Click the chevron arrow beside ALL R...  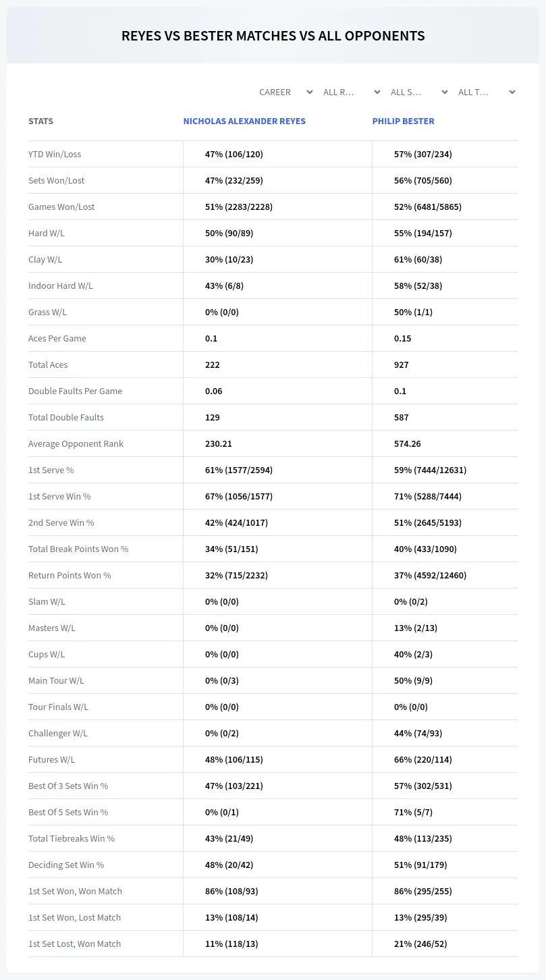pos(377,92)
